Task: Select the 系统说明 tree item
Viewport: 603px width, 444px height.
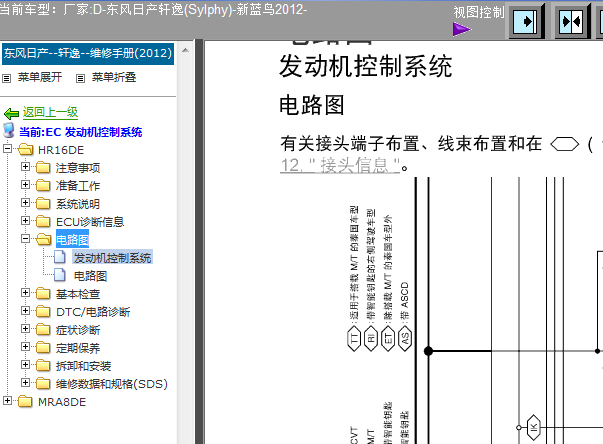Action: (78, 204)
